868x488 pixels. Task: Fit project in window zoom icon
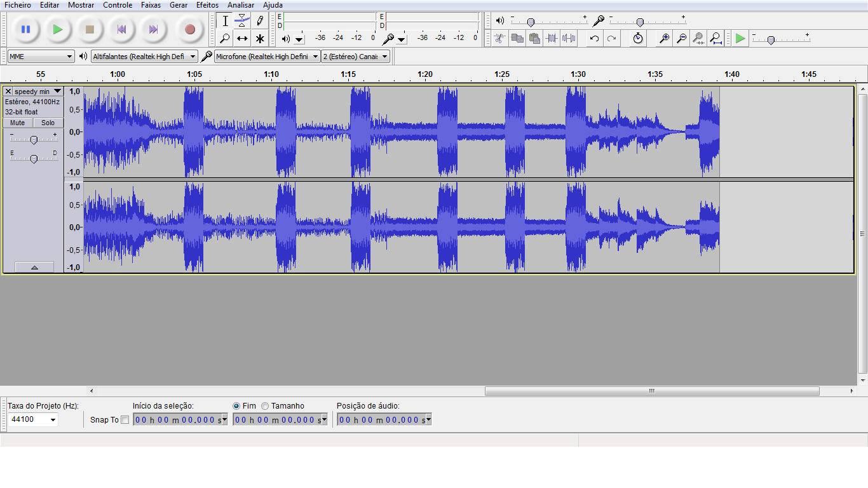[x=715, y=39]
